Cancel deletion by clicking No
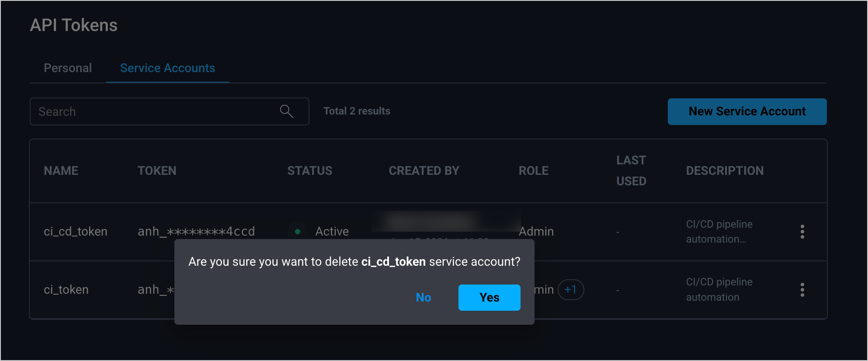 (423, 298)
